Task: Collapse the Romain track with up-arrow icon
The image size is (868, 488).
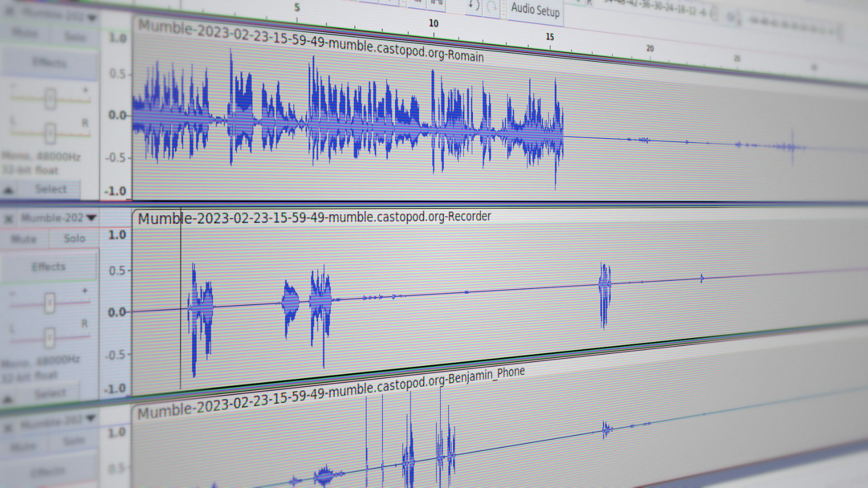Action: (x=8, y=190)
